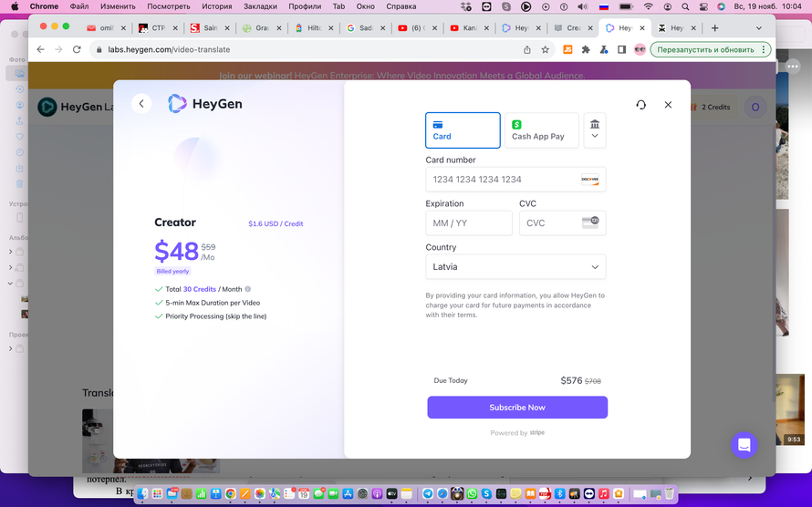
Task: Click the Russian flag input source icon
Action: [x=604, y=6]
